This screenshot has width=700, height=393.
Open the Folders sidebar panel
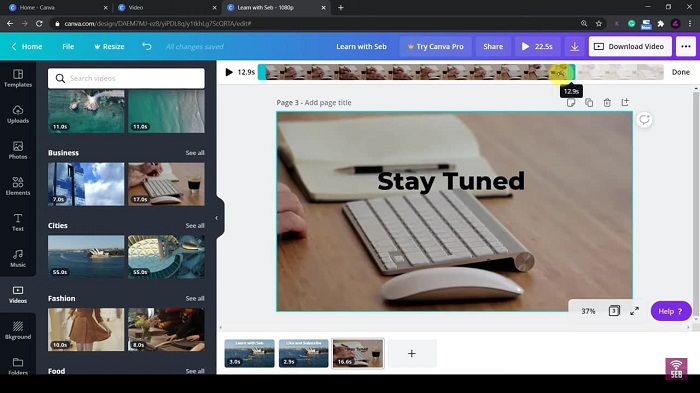point(18,365)
